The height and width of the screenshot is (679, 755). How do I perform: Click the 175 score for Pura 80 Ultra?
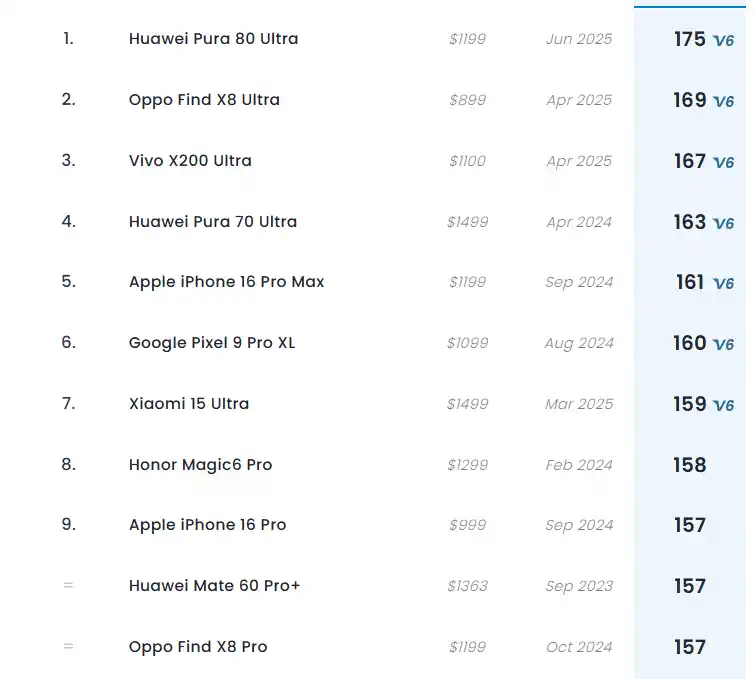coord(690,39)
